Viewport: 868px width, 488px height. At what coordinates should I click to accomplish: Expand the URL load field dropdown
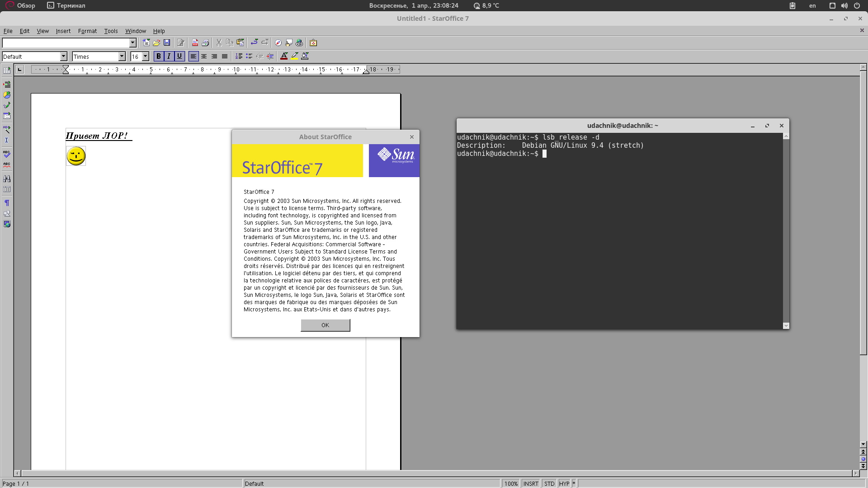tap(133, 43)
